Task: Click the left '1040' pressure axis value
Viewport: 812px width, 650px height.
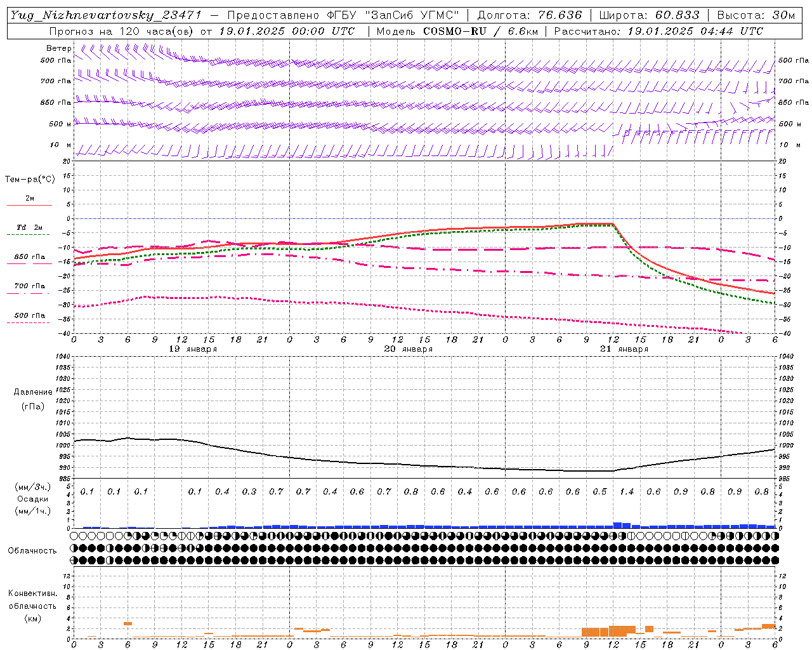Action: point(64,357)
